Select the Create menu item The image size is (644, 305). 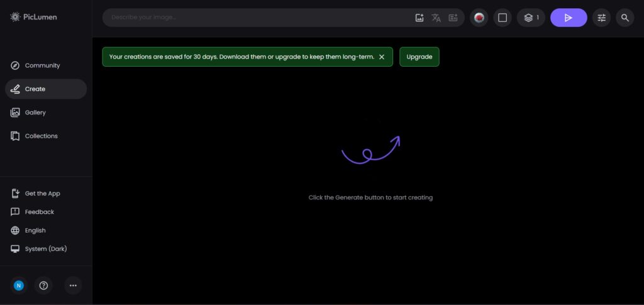pyautogui.click(x=35, y=89)
